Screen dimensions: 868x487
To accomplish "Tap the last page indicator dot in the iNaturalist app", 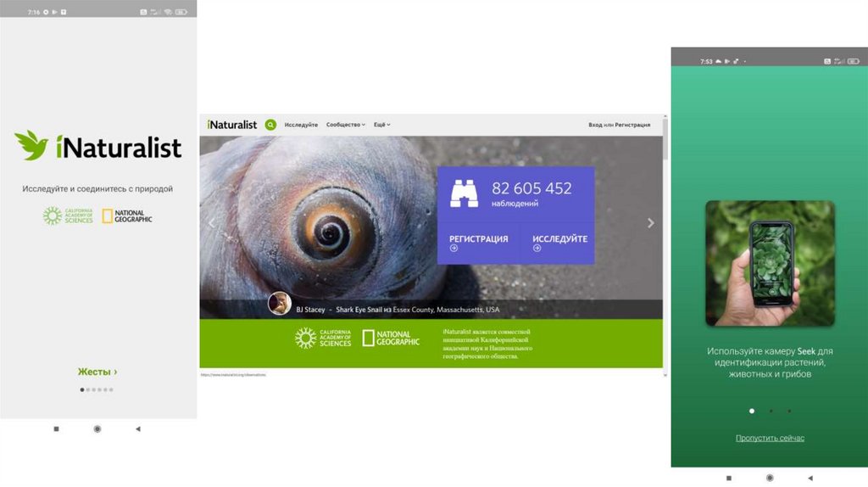I will tap(111, 389).
